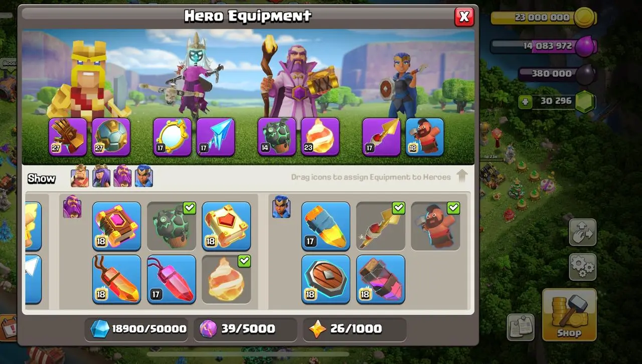642x364 pixels.
Task: Show Barbarian King equipment filter
Action: point(79,176)
